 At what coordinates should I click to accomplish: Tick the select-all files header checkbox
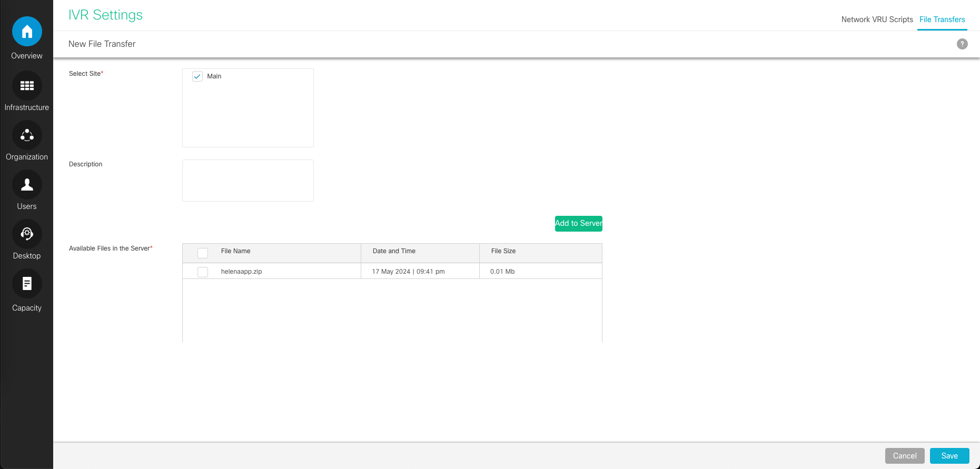pos(203,253)
